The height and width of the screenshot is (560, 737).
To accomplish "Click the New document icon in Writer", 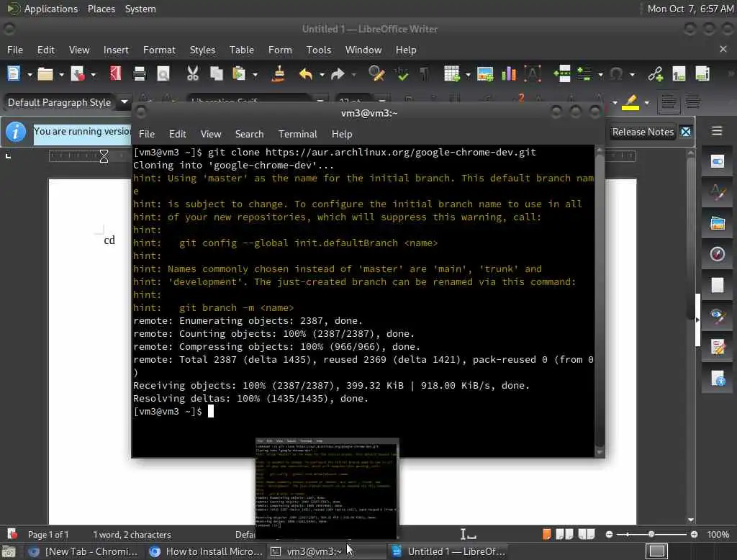I will click(x=14, y=74).
